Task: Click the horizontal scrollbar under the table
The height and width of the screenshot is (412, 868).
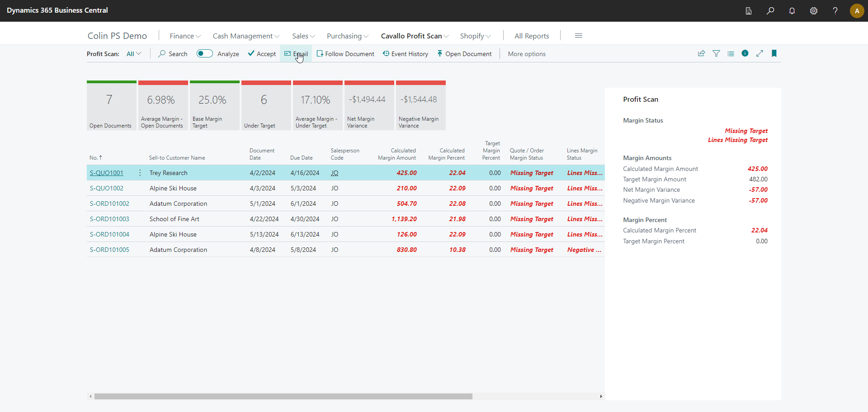Action: tap(283, 396)
